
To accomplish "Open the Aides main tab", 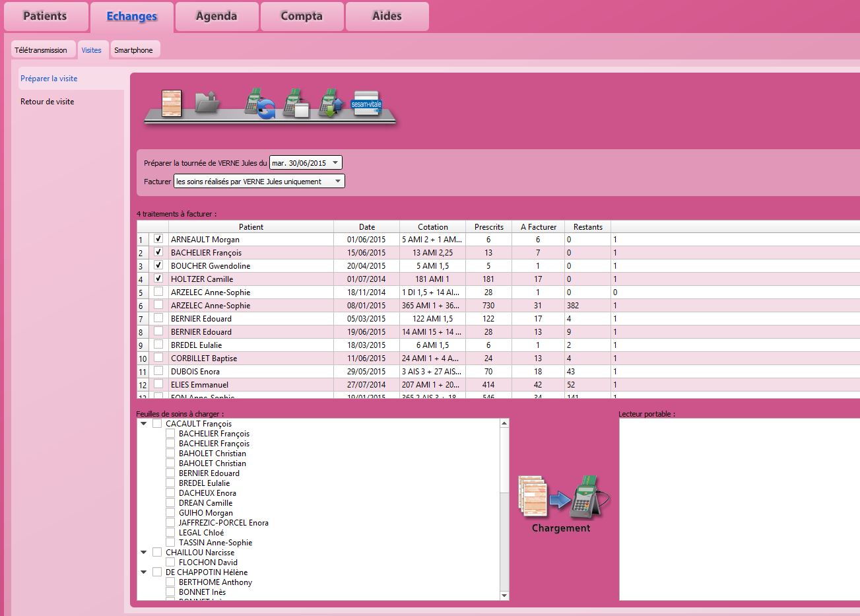I will tap(387, 17).
